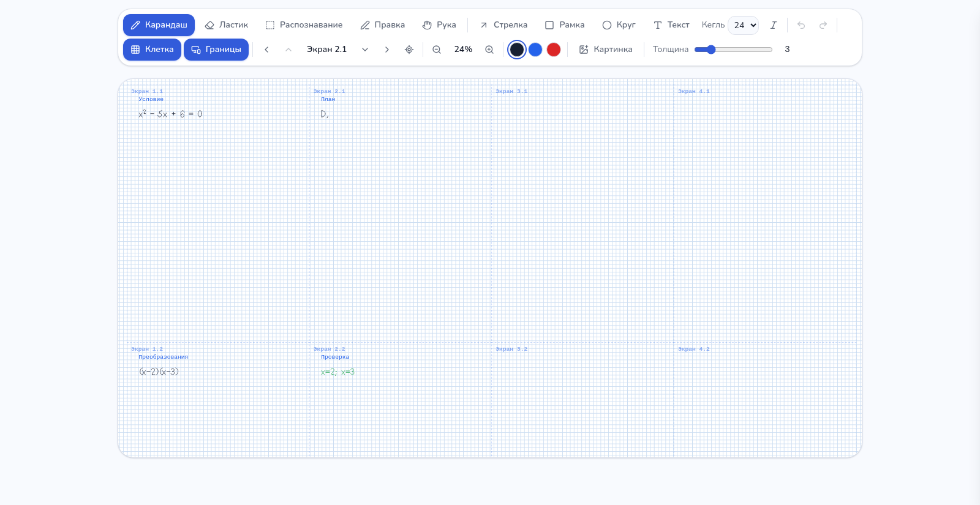Open the Кегль font size dropdown
The width and height of the screenshot is (980, 505).
point(744,25)
